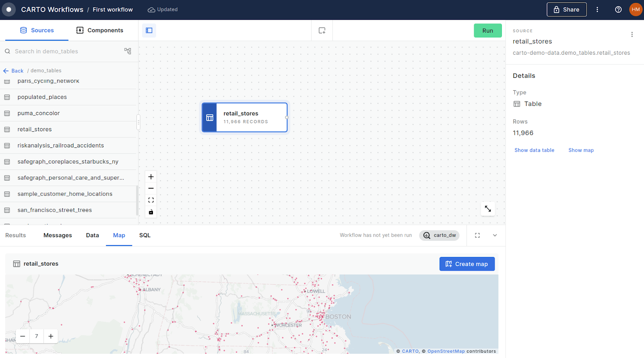The height and width of the screenshot is (358, 644).
Task: Open the Data tab
Action: click(x=93, y=236)
